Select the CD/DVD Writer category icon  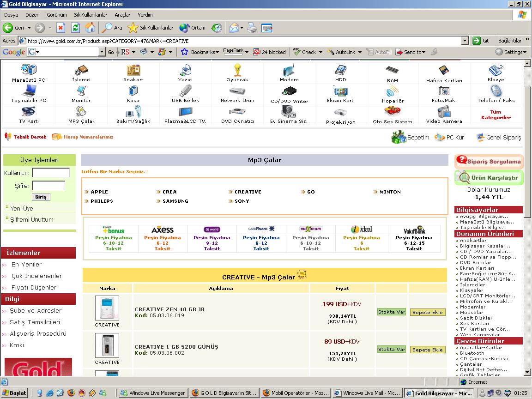(289, 91)
